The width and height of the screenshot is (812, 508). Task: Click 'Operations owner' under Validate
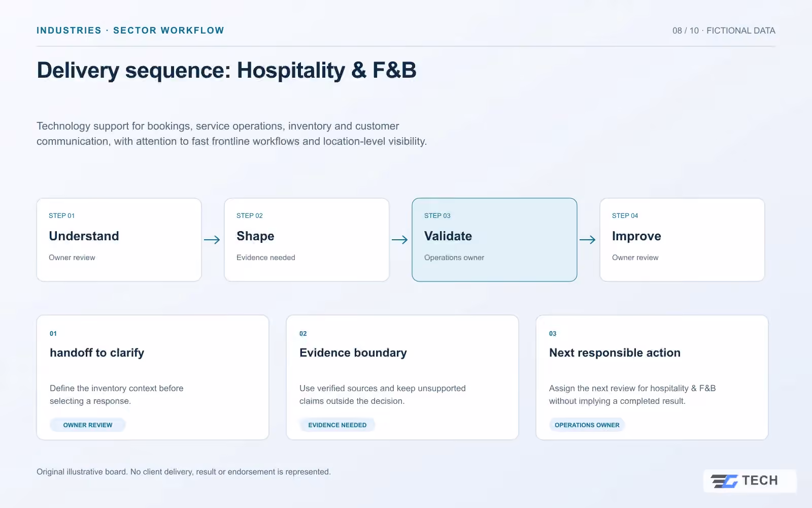click(x=454, y=258)
